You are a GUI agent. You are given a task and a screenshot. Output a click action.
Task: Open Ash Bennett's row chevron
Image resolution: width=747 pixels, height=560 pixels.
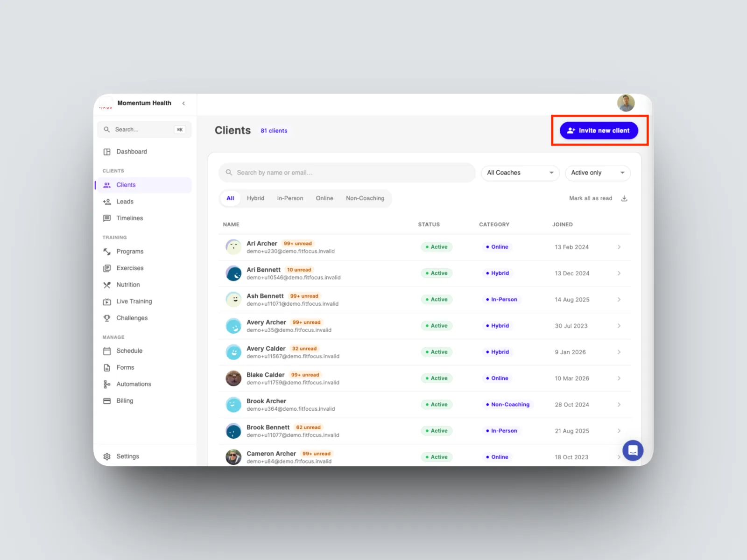(619, 300)
